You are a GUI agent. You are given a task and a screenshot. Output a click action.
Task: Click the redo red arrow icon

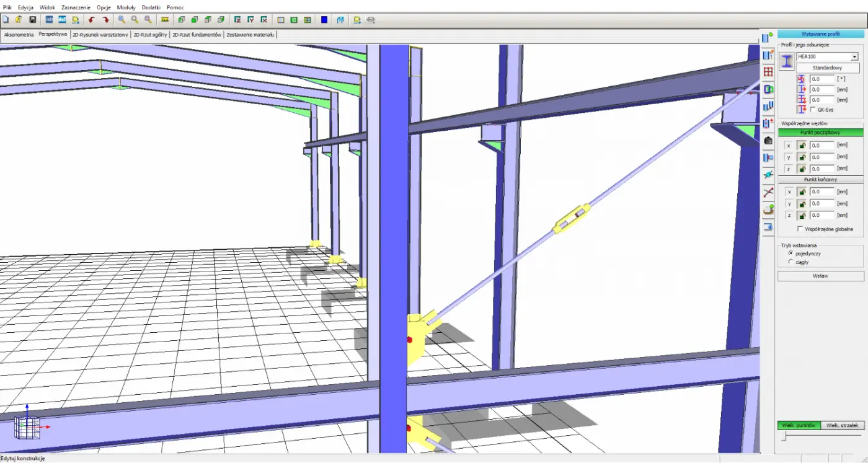(x=105, y=20)
